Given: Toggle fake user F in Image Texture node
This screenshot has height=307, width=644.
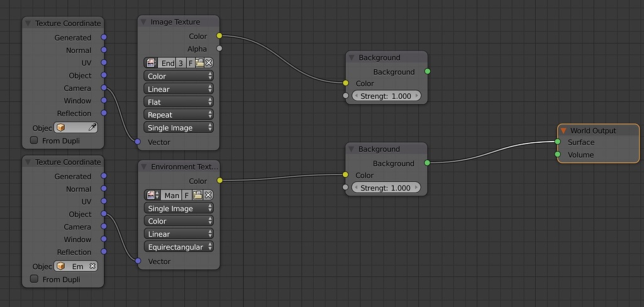Looking at the screenshot, I should point(191,63).
